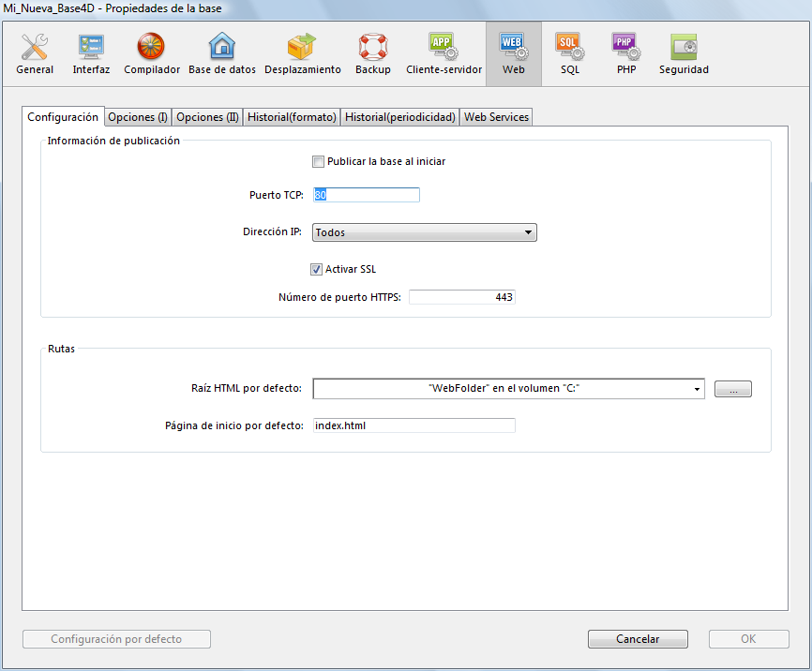
Task: Switch to the SQL settings page
Action: coord(569,53)
